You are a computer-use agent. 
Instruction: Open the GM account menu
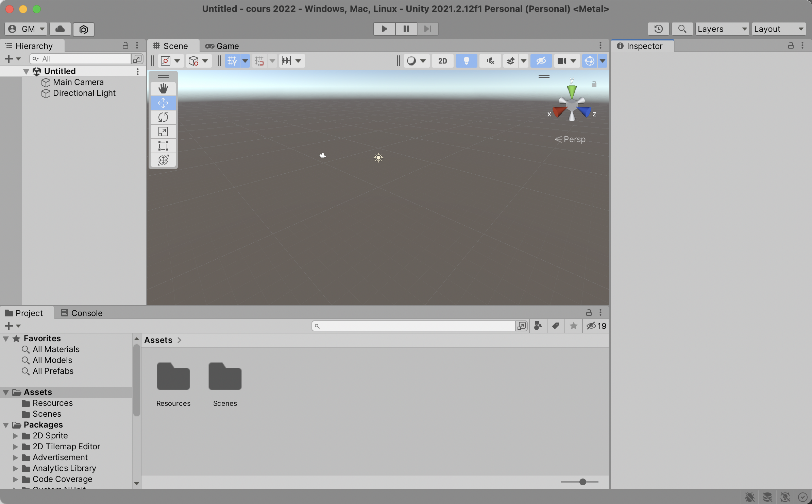(x=26, y=29)
